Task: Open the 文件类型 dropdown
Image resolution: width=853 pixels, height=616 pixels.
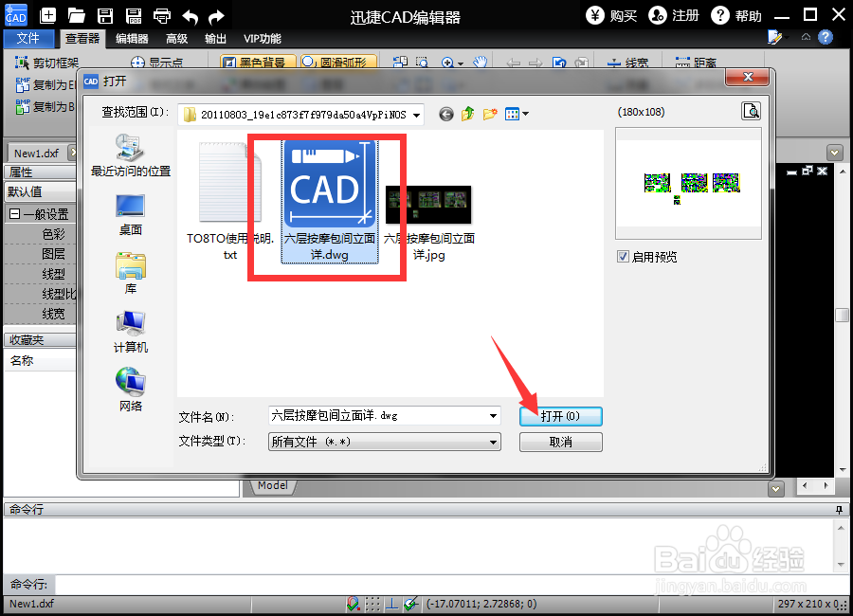Action: (492, 442)
